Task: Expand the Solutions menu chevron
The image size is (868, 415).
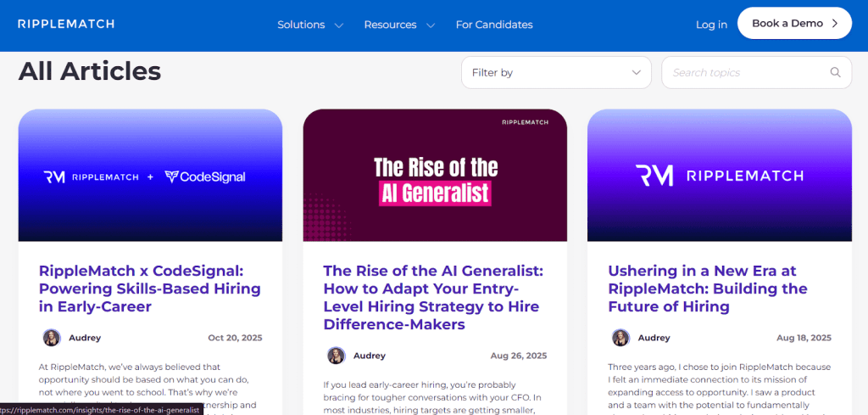Action: tap(339, 25)
